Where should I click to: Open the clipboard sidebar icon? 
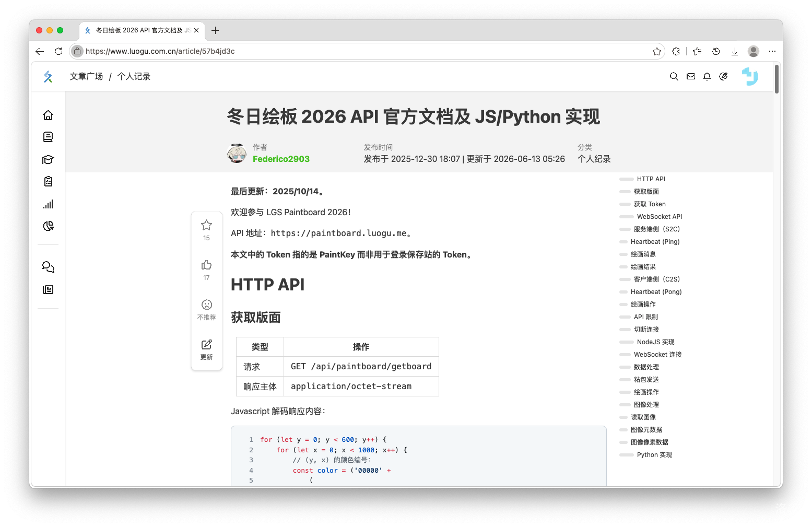click(48, 181)
